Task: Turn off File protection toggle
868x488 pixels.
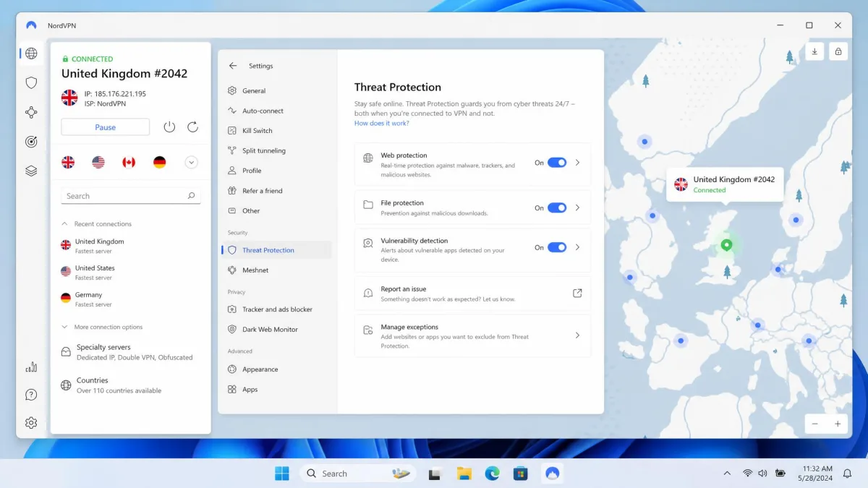Action: coord(557,208)
